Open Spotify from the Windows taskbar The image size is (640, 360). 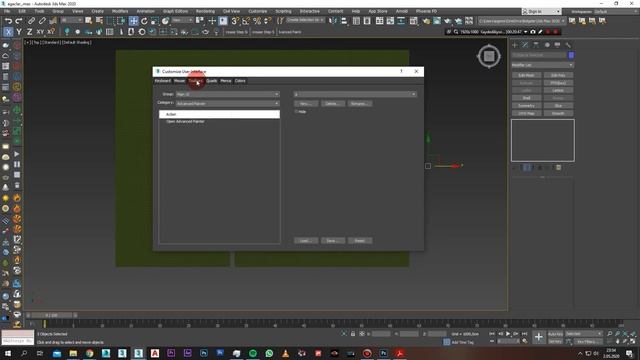tap(253, 353)
